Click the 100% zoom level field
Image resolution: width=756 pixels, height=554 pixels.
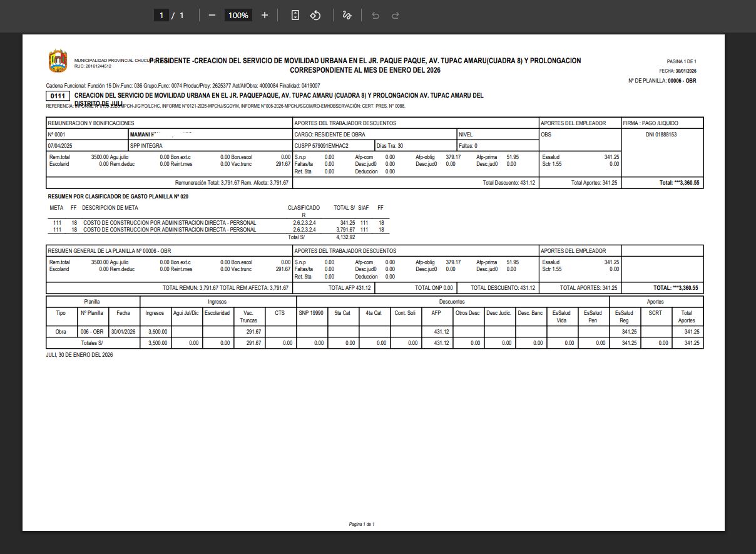(x=238, y=15)
